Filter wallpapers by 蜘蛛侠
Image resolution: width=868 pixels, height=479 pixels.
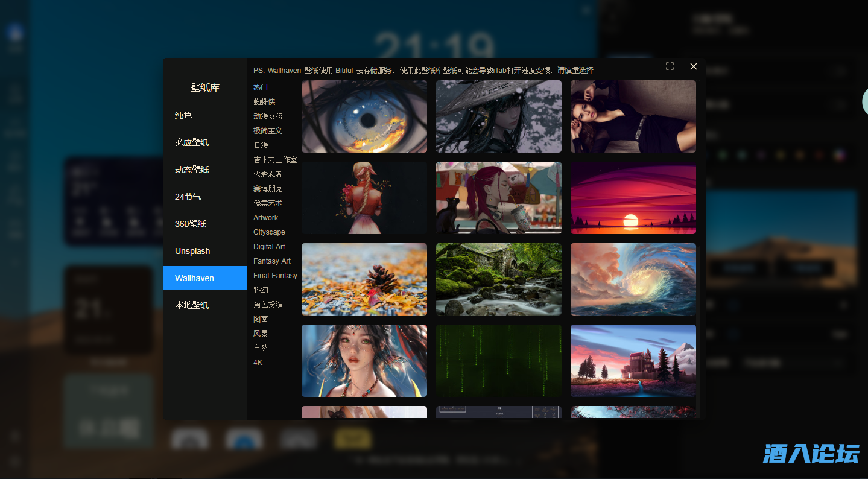[264, 102]
